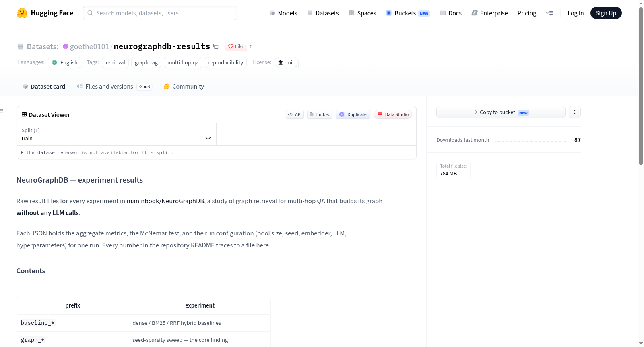Open the goethe0101 profile link
644x347 pixels.
click(x=89, y=46)
